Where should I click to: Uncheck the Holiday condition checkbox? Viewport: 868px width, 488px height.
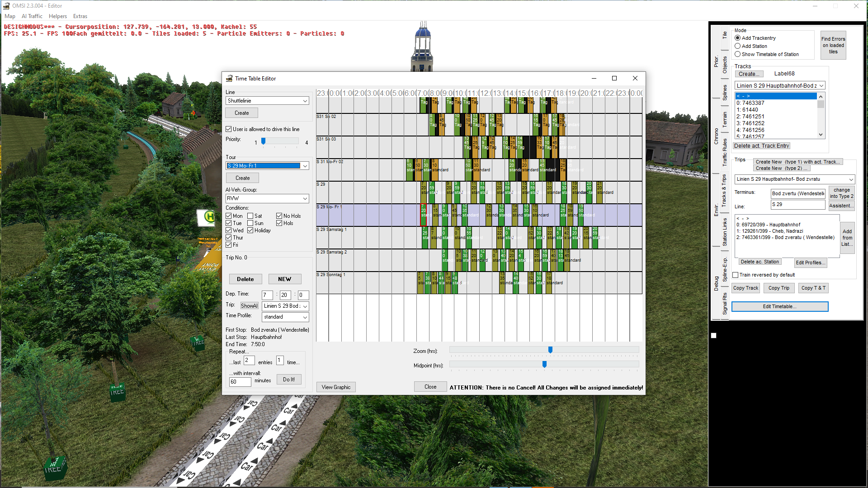[250, 230]
